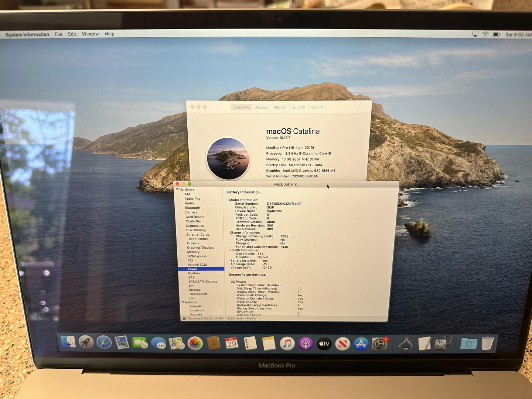Screen dimensions: 532x399
Task: Open the File menu
Action: tap(58, 34)
